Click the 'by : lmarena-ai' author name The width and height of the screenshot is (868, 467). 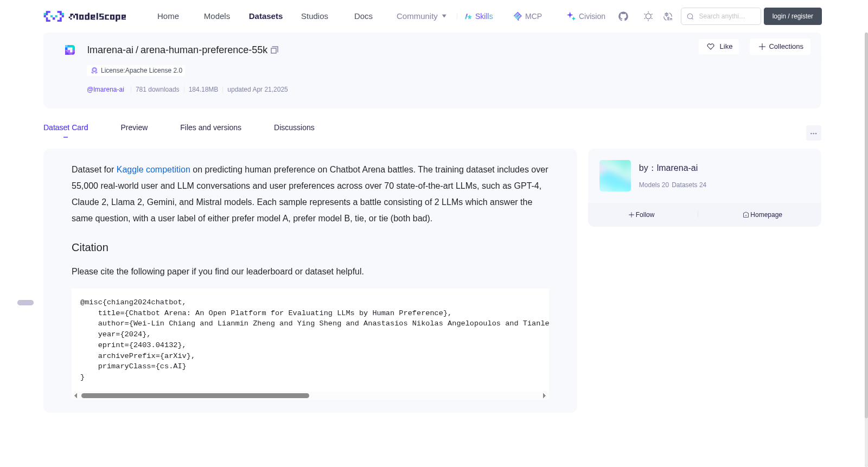pos(668,168)
